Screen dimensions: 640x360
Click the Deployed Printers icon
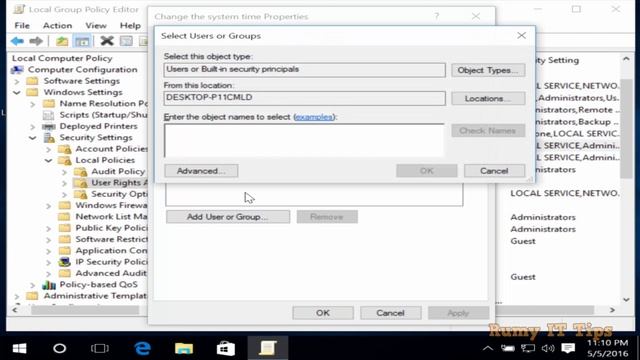[49, 127]
